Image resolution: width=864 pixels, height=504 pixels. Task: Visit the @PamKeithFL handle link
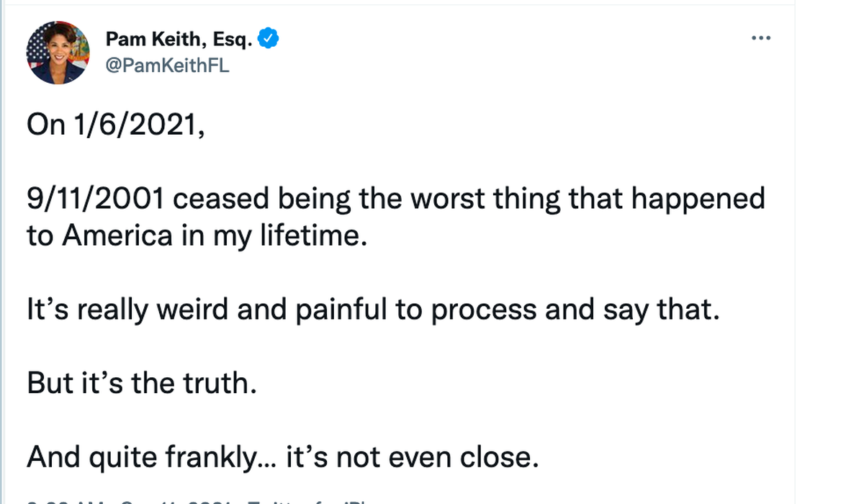167,66
